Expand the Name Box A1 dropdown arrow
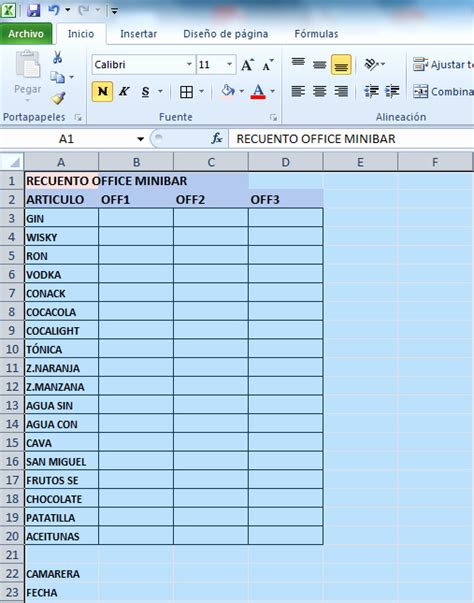The image size is (474, 603). coord(140,139)
